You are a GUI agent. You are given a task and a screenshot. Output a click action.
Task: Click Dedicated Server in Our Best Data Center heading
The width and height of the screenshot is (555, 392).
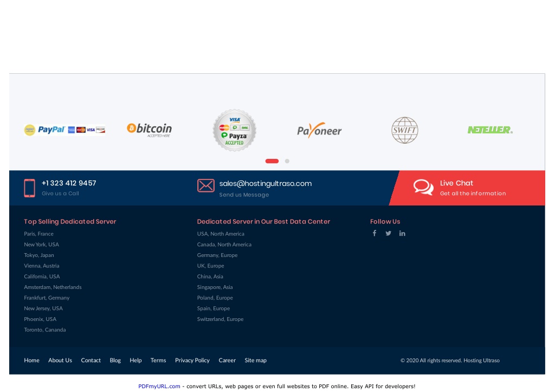coord(263,222)
